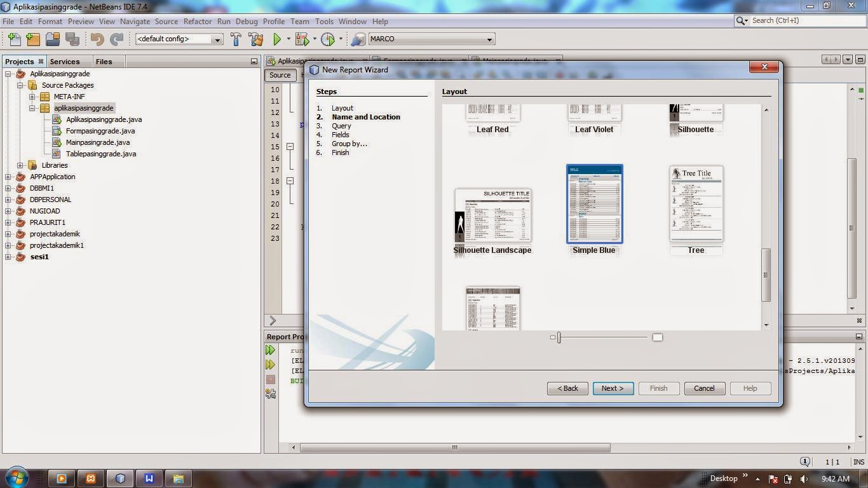Open the NetBeans taskbar icon

coord(120,478)
